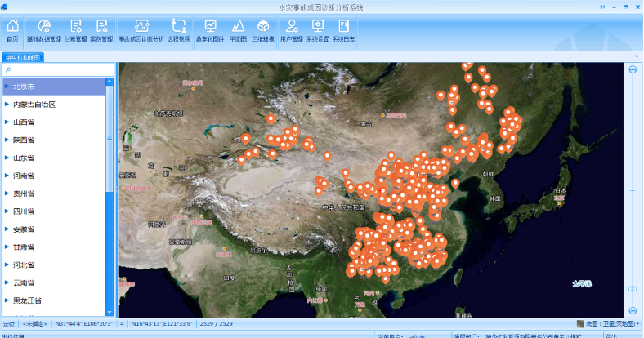644x338 pixels.
Task: Open 基础数据管理 from the toolbar
Action: click(43, 31)
